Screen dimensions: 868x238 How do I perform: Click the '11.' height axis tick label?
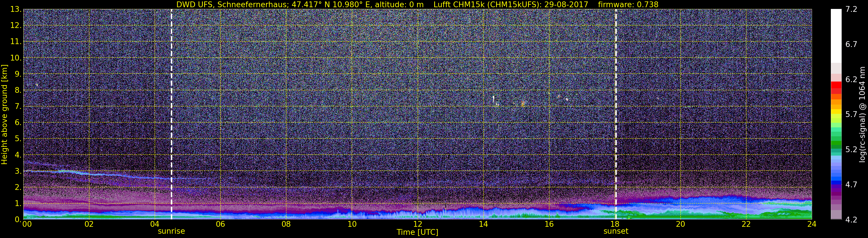(x=15, y=42)
